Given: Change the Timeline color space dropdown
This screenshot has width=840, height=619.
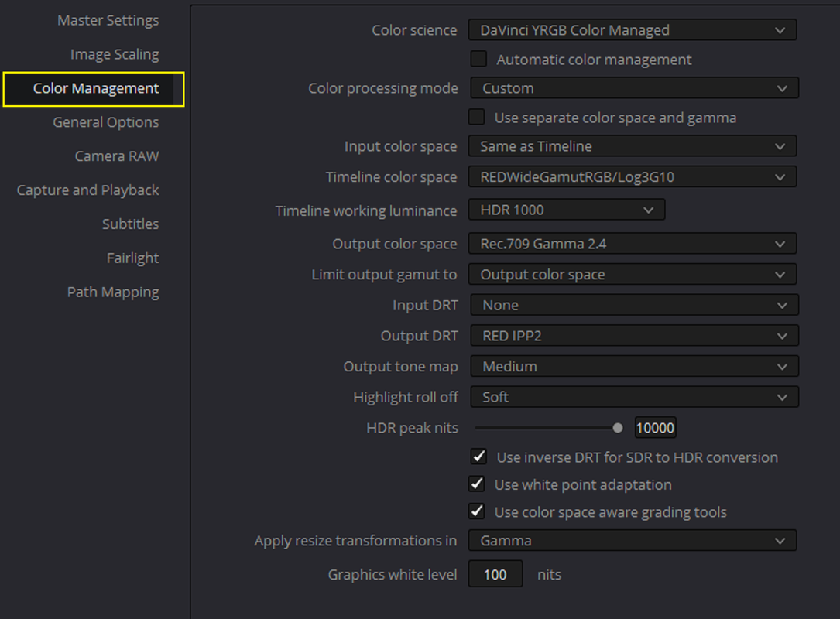Looking at the screenshot, I should pos(633,177).
